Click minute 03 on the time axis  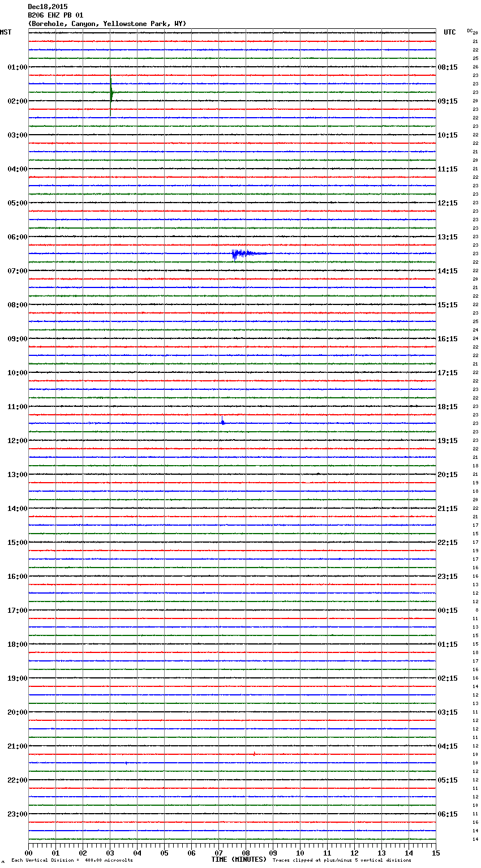pos(110,853)
